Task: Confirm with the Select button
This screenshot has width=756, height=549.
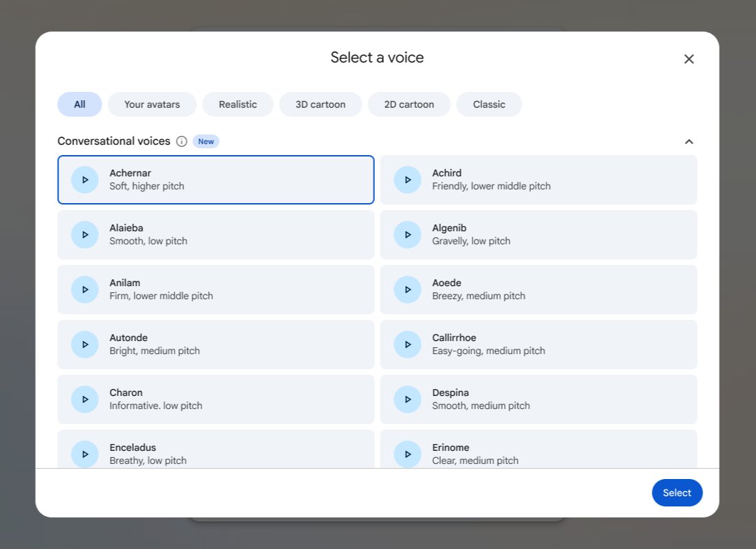Action: [677, 493]
